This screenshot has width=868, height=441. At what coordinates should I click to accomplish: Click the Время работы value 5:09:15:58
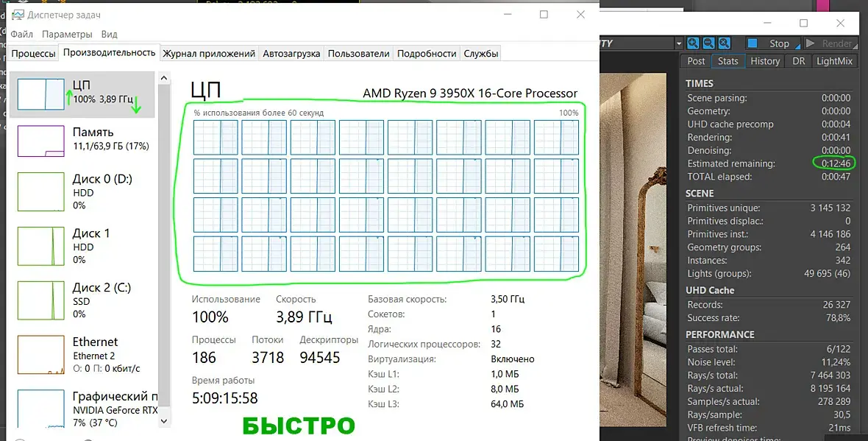(x=225, y=398)
